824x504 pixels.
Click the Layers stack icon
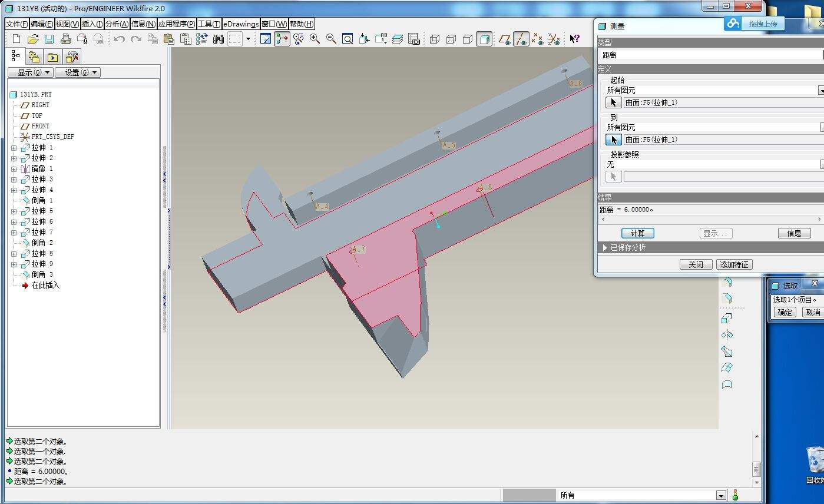398,39
